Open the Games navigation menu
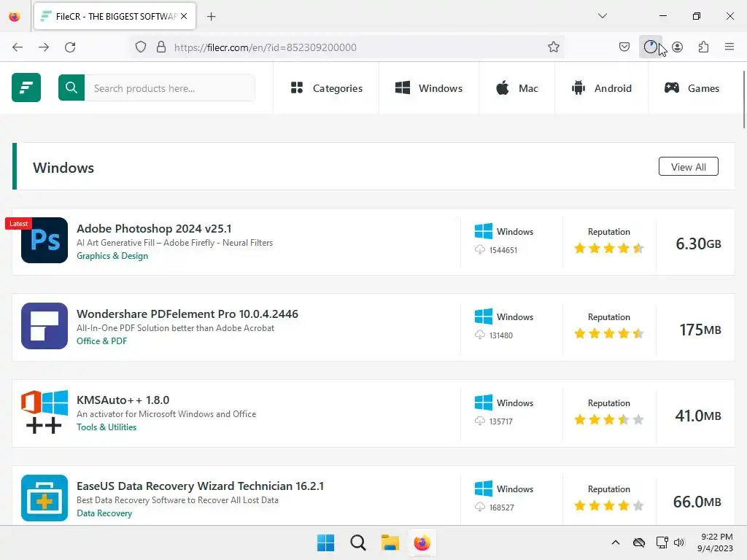This screenshot has height=560, width=747. click(692, 88)
